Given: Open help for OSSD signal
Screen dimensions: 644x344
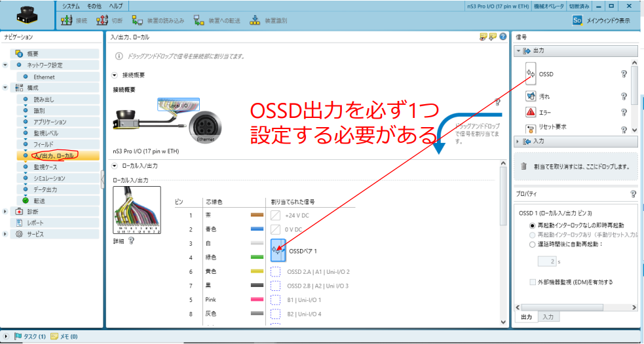Looking at the screenshot, I should point(624,75).
